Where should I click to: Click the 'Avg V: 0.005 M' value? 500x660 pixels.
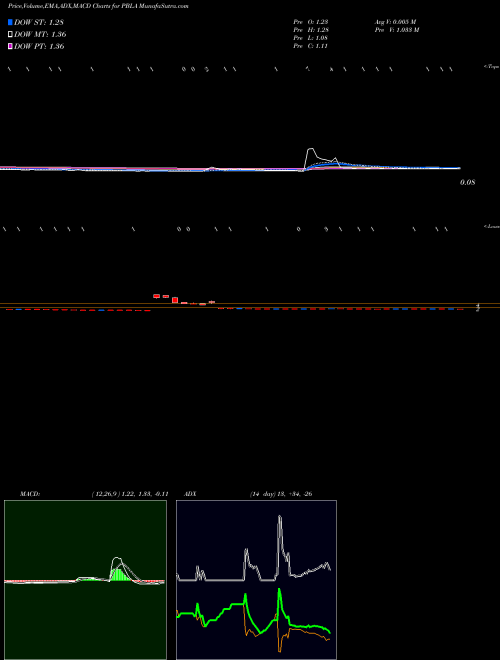(395, 22)
